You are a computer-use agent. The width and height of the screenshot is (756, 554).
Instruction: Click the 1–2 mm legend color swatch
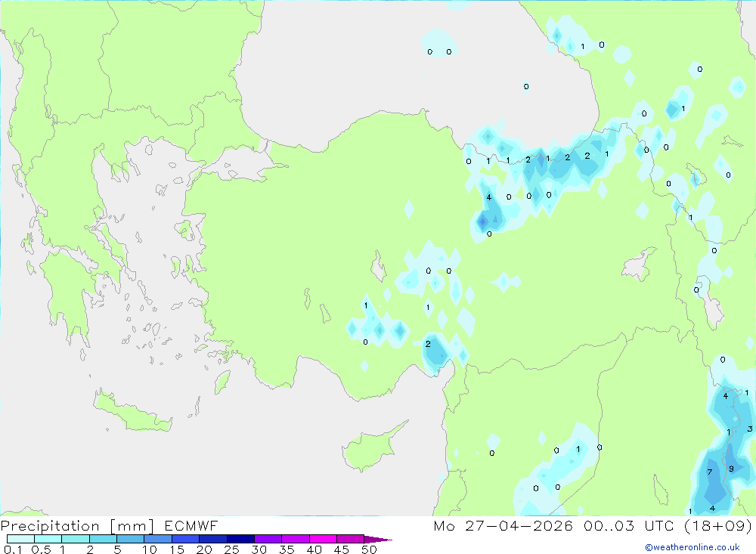tap(76, 539)
